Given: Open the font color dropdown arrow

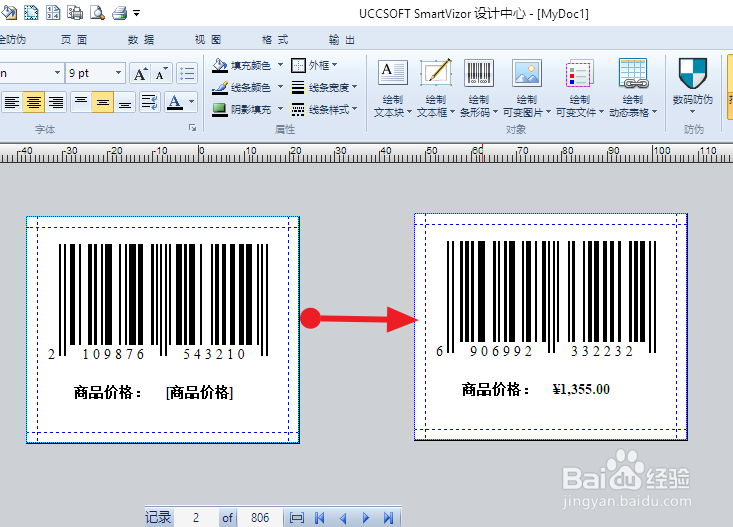Looking at the screenshot, I should coord(191,102).
